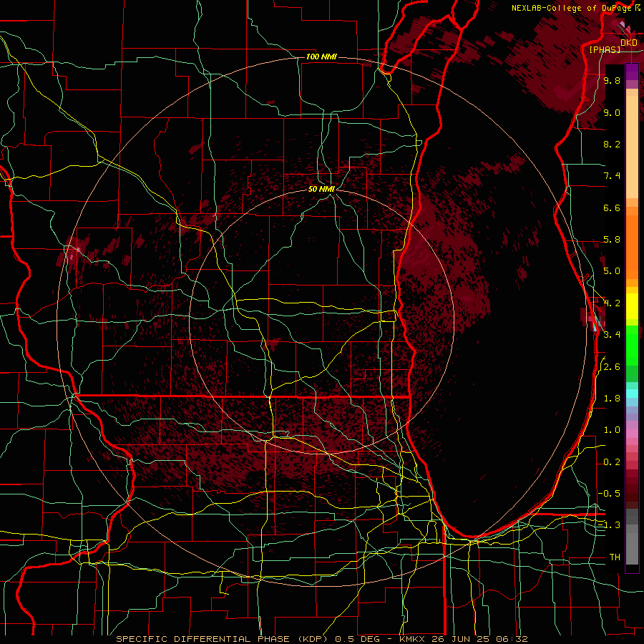
Task: Click the 6.6 scale value
Action: click(x=612, y=208)
